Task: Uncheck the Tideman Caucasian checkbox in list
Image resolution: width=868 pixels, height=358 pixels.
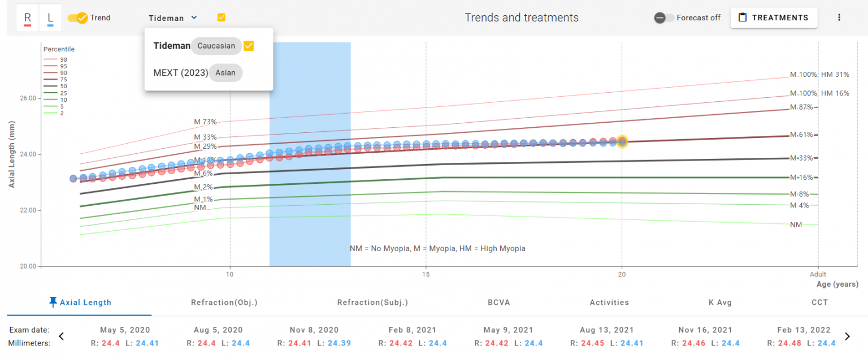Action: [x=249, y=46]
